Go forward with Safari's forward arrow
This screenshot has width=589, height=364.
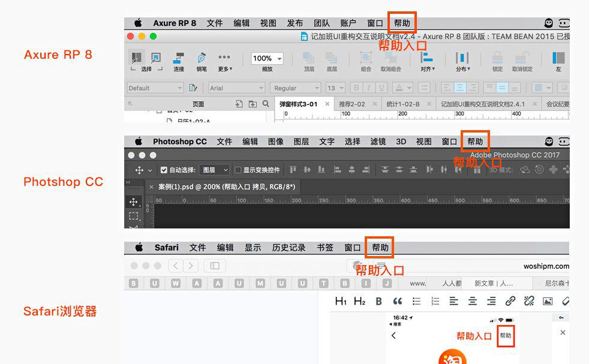pos(191,266)
